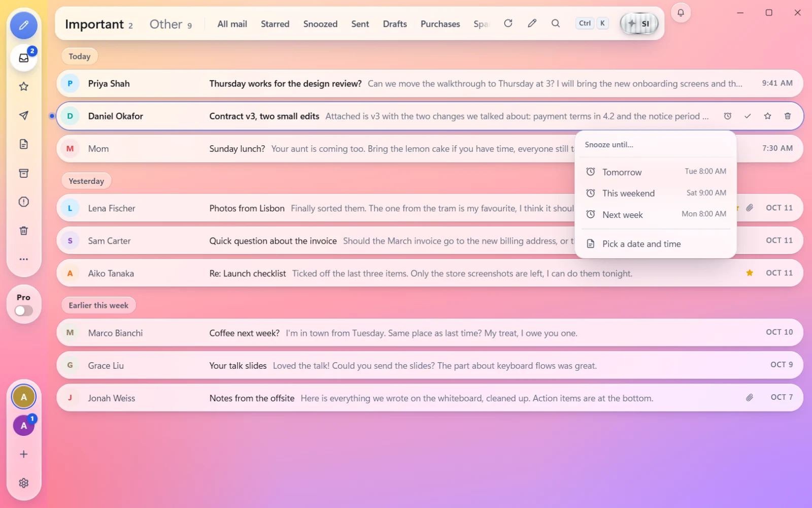Switch to the Other tab
This screenshot has height=508, width=812.
coord(171,24)
